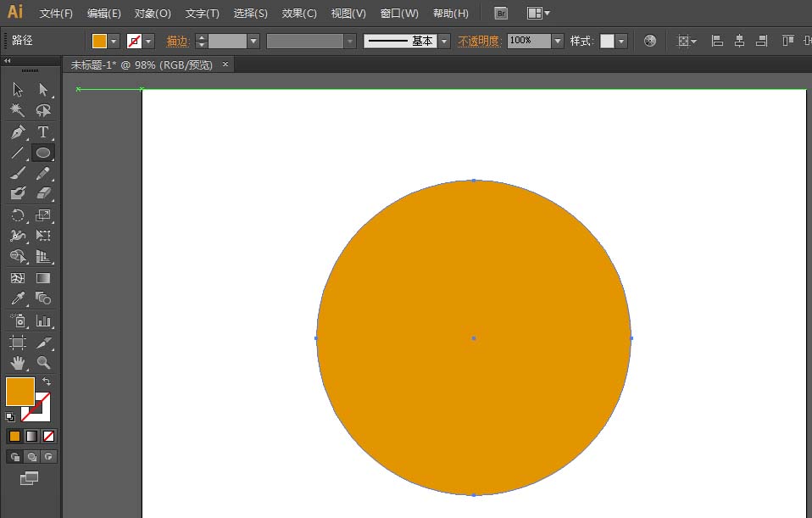Open the 文件(F) menu

[x=56, y=14]
